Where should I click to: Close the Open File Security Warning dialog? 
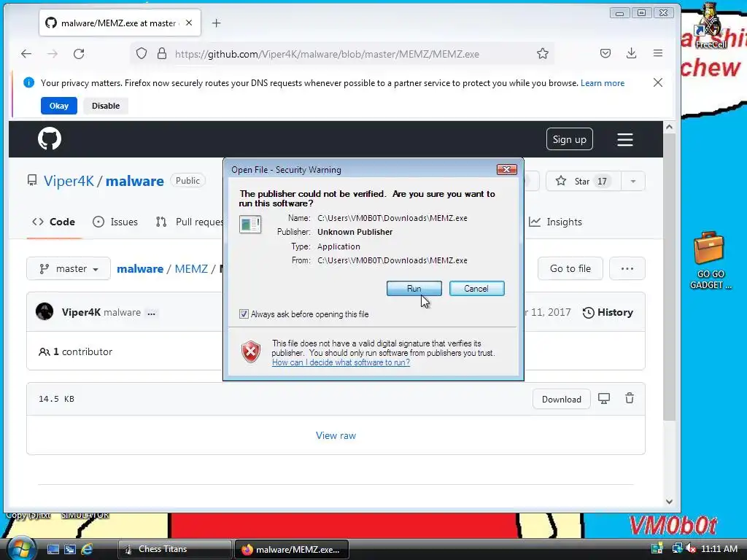506,169
